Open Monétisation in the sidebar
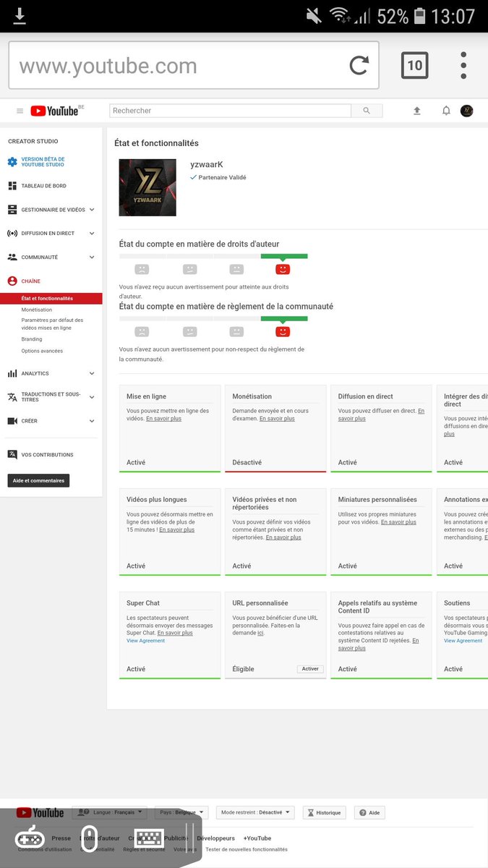This screenshot has width=488, height=868. pyautogui.click(x=36, y=310)
